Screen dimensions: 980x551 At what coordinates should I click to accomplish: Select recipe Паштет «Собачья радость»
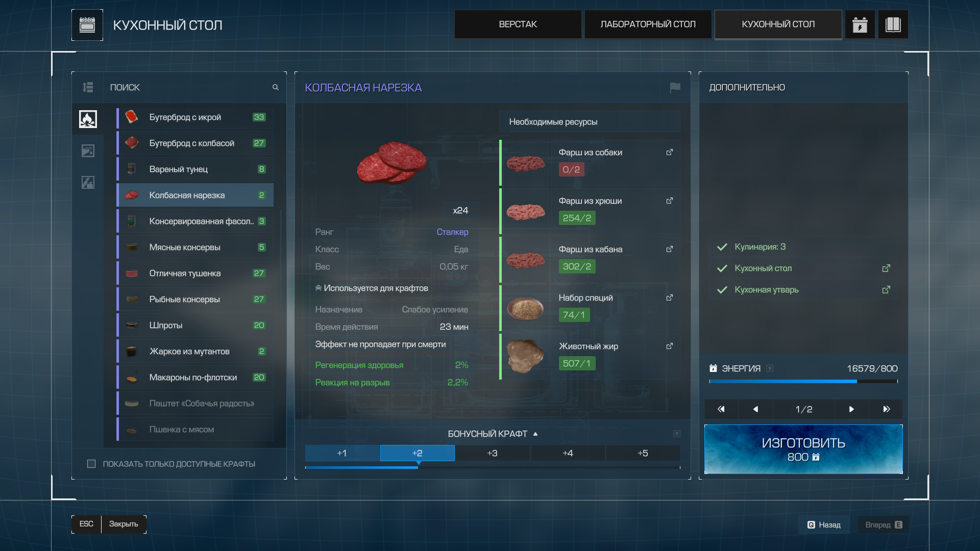coord(195,404)
